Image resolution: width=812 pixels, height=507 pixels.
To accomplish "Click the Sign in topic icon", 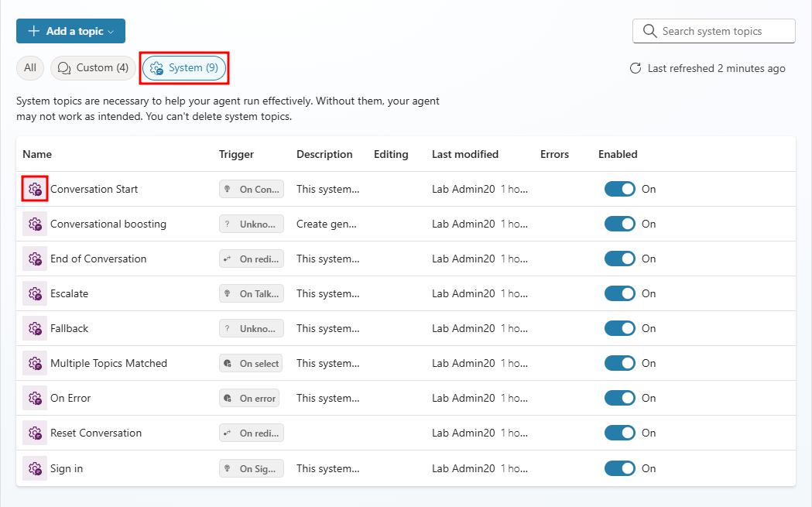I will click(35, 468).
